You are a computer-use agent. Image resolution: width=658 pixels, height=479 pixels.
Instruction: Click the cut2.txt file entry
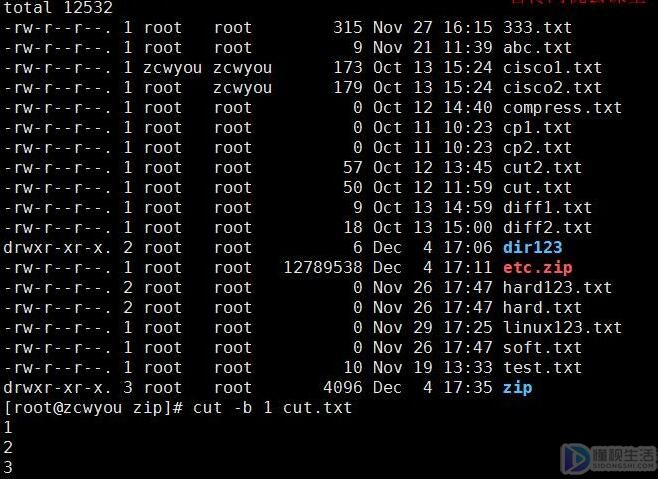[x=542, y=168]
